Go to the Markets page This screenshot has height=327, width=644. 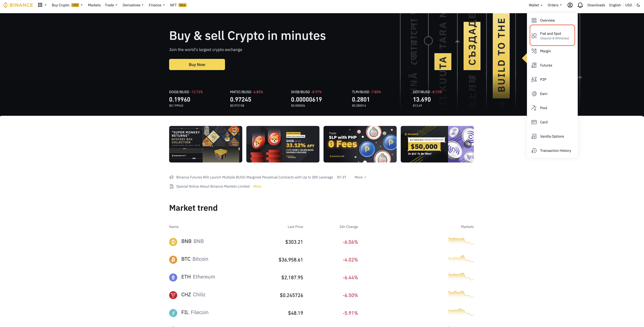[x=94, y=5]
